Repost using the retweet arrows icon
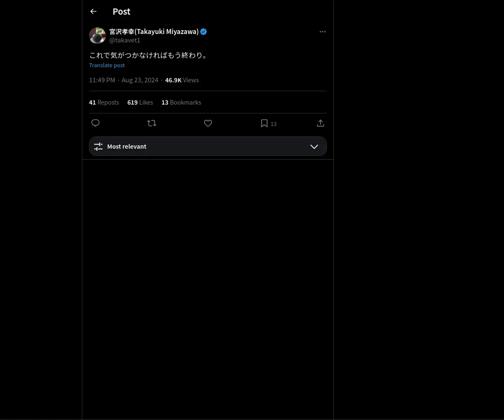The height and width of the screenshot is (420, 504). pyautogui.click(x=152, y=123)
